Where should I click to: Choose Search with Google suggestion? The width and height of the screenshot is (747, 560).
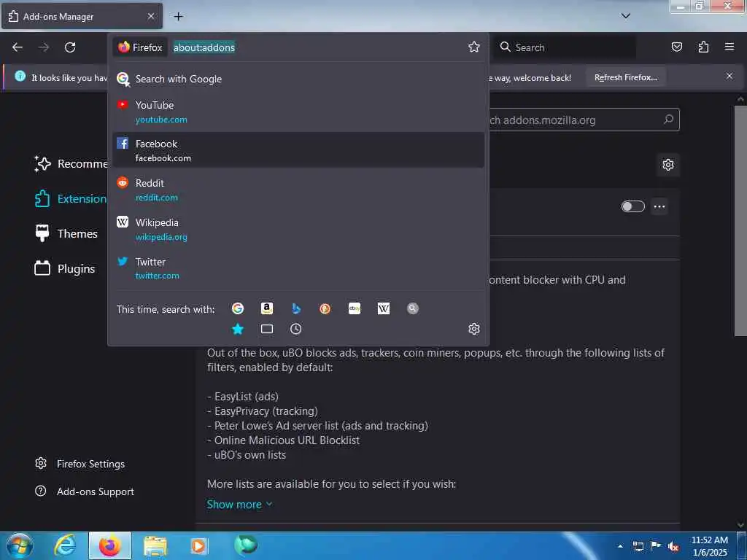pyautogui.click(x=298, y=79)
